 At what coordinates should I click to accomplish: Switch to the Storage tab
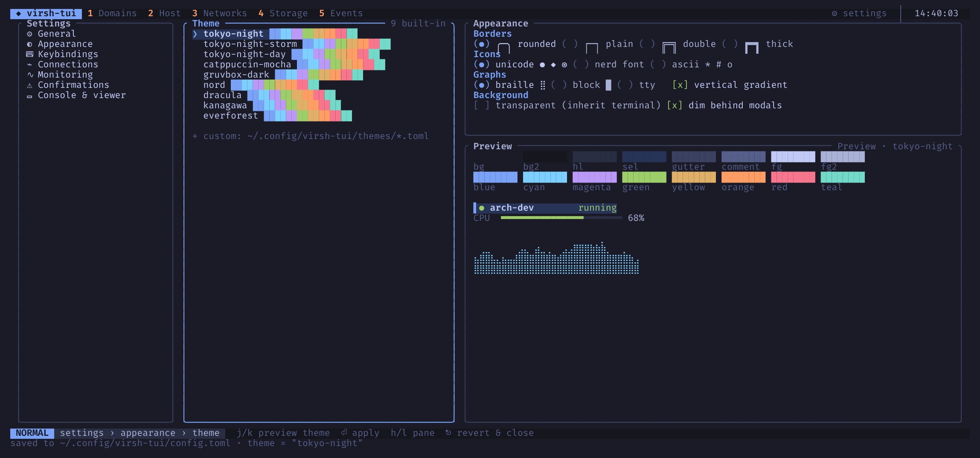(283, 14)
